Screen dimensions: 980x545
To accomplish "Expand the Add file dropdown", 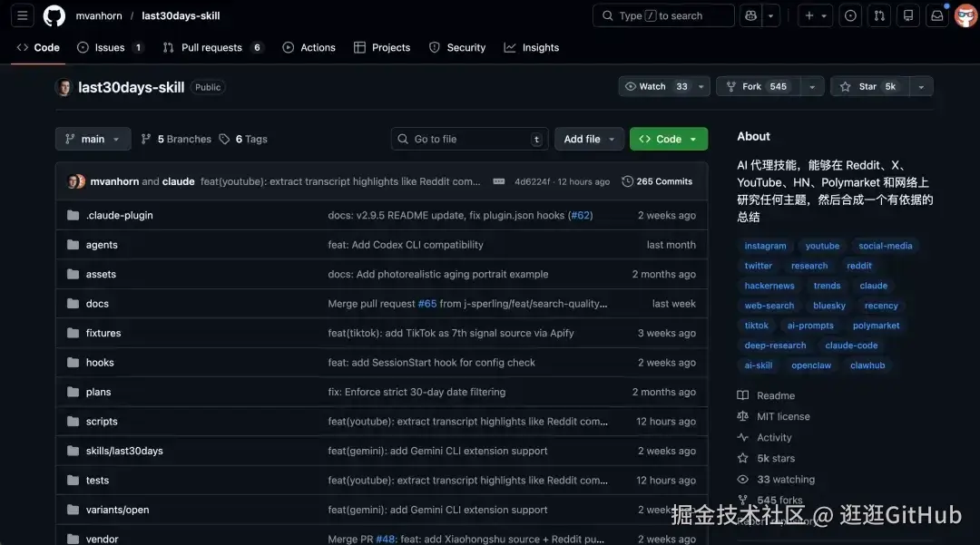I will click(589, 139).
